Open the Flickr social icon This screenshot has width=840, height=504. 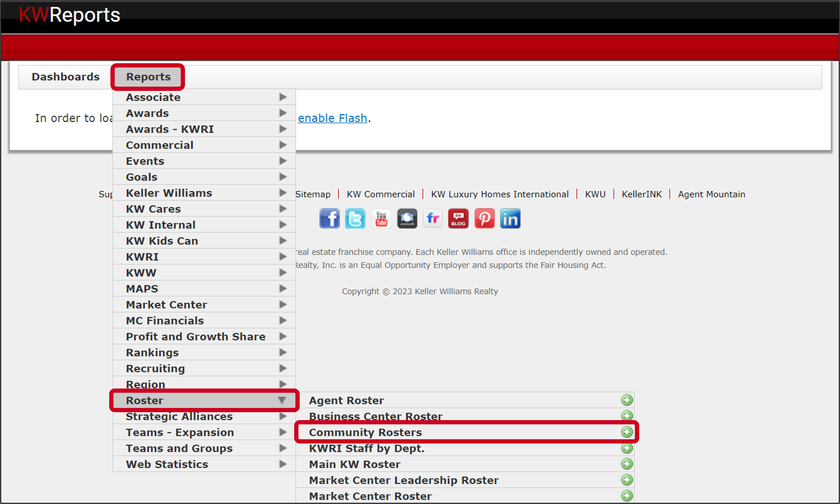click(x=433, y=218)
